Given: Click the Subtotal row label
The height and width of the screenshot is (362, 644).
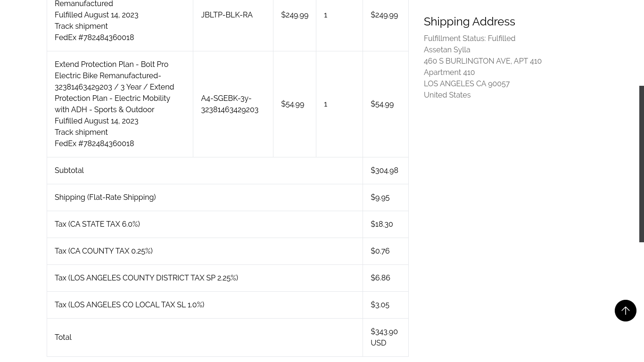Looking at the screenshot, I should click(69, 170).
